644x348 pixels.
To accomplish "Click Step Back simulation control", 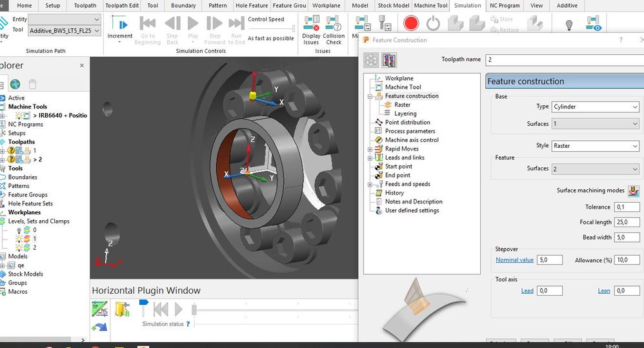I will (x=172, y=30).
